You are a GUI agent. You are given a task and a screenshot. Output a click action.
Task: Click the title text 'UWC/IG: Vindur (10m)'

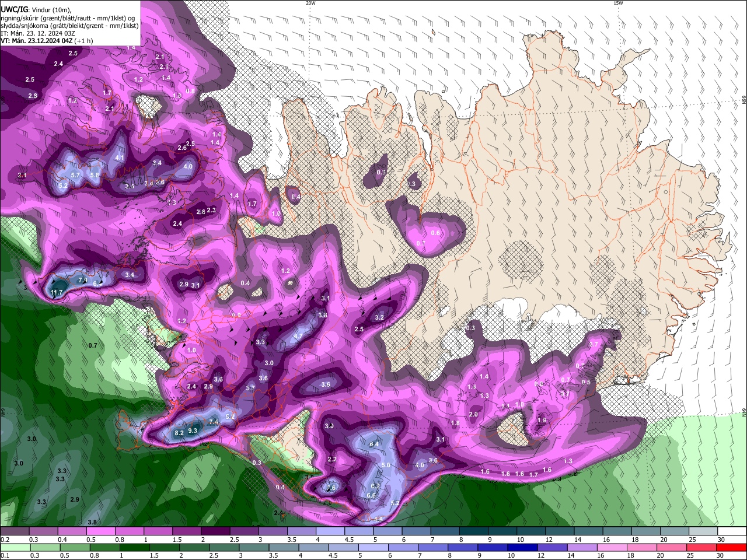[36, 10]
